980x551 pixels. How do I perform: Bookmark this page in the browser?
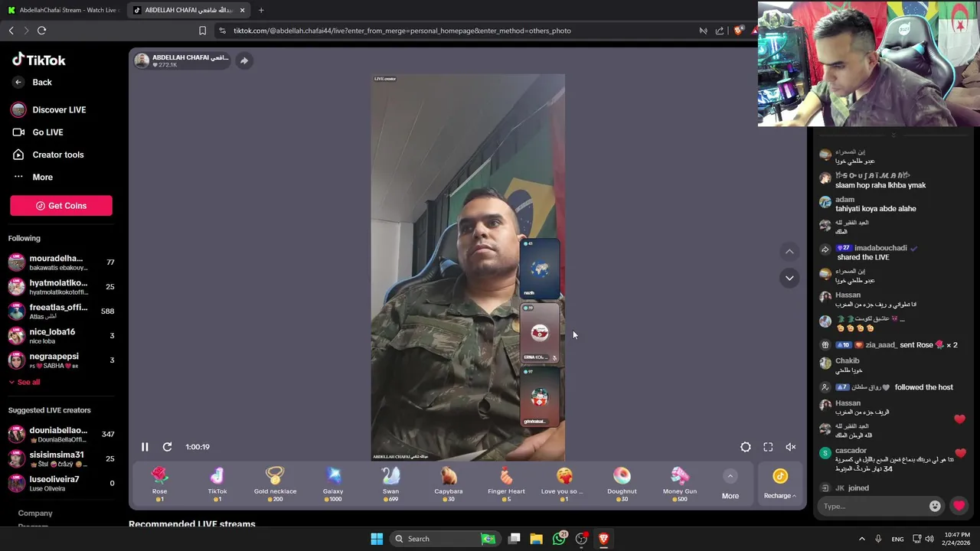tap(202, 31)
